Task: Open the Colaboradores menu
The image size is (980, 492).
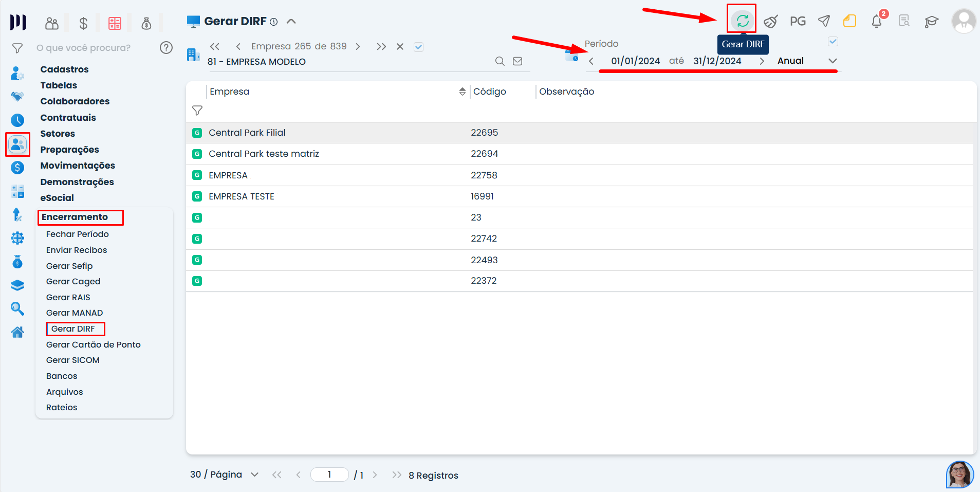Action: (x=75, y=101)
